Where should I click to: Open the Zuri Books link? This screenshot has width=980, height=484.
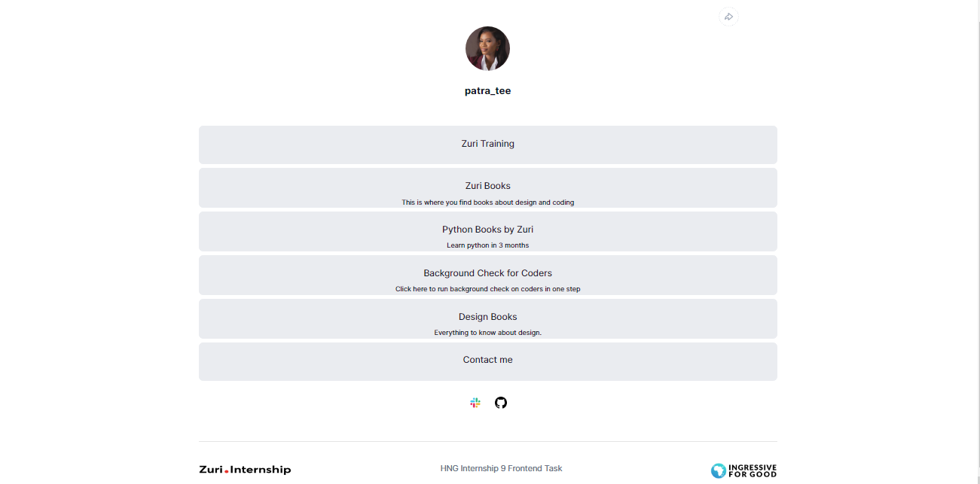point(487,186)
